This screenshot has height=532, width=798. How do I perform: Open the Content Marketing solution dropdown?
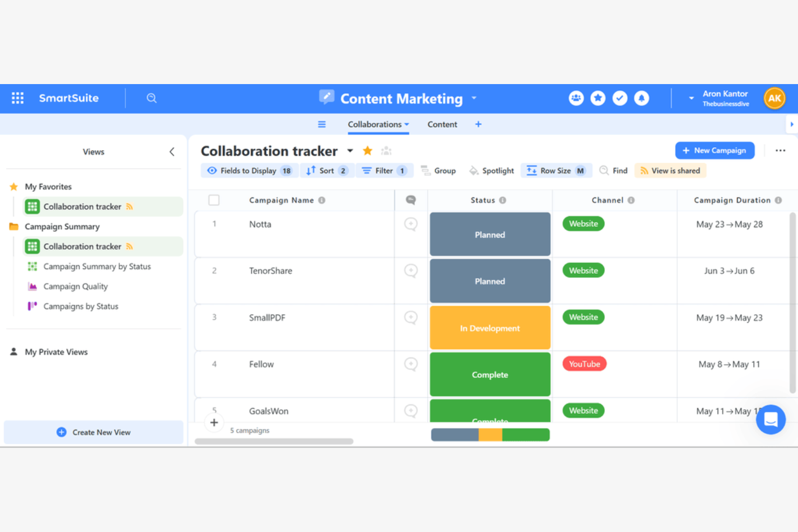point(473,98)
